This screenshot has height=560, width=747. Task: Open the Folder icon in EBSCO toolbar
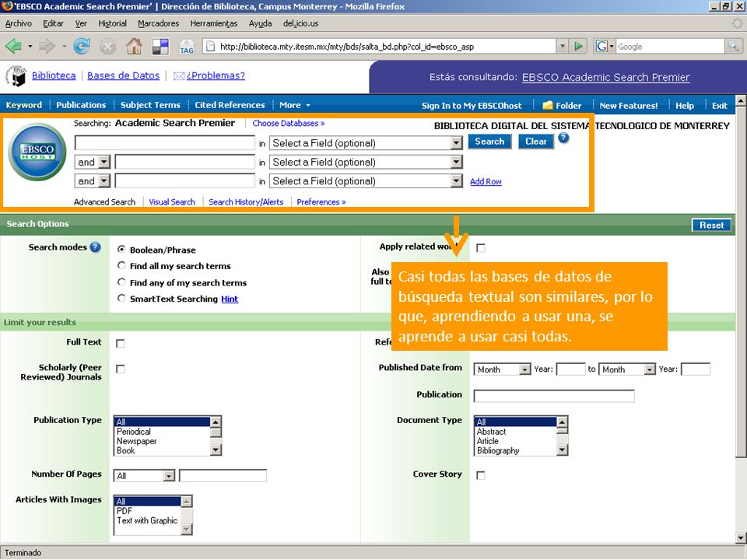(547, 105)
